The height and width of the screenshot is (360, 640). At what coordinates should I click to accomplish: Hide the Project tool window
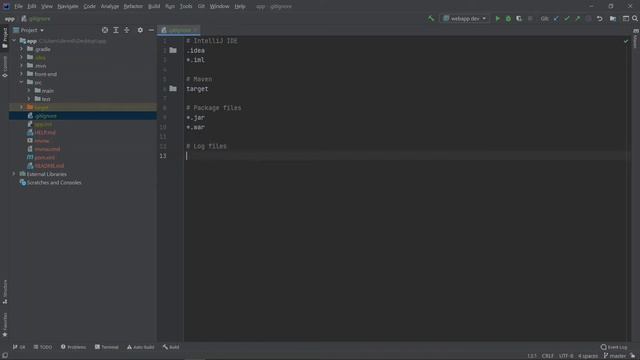151,30
